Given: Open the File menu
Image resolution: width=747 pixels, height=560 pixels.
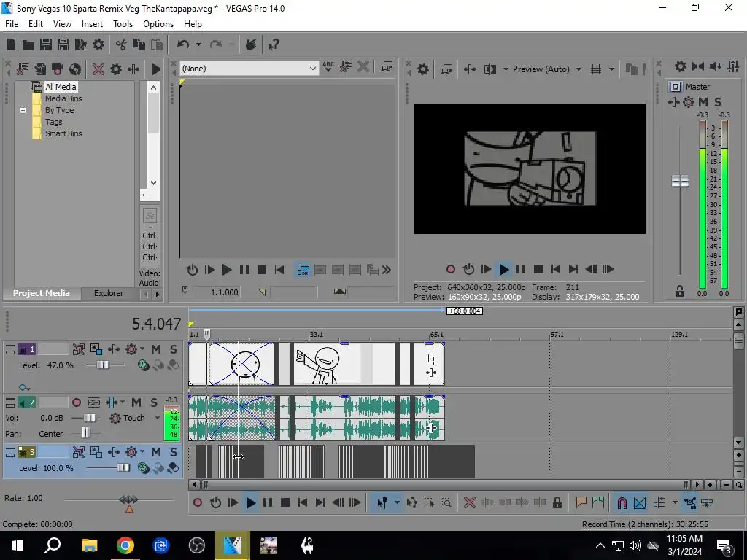Looking at the screenshot, I should point(12,24).
